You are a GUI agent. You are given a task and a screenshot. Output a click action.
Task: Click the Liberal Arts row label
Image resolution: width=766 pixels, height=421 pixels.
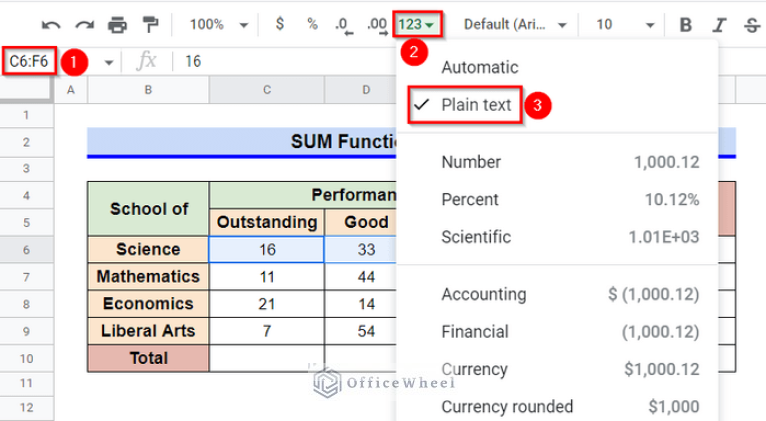coord(149,331)
